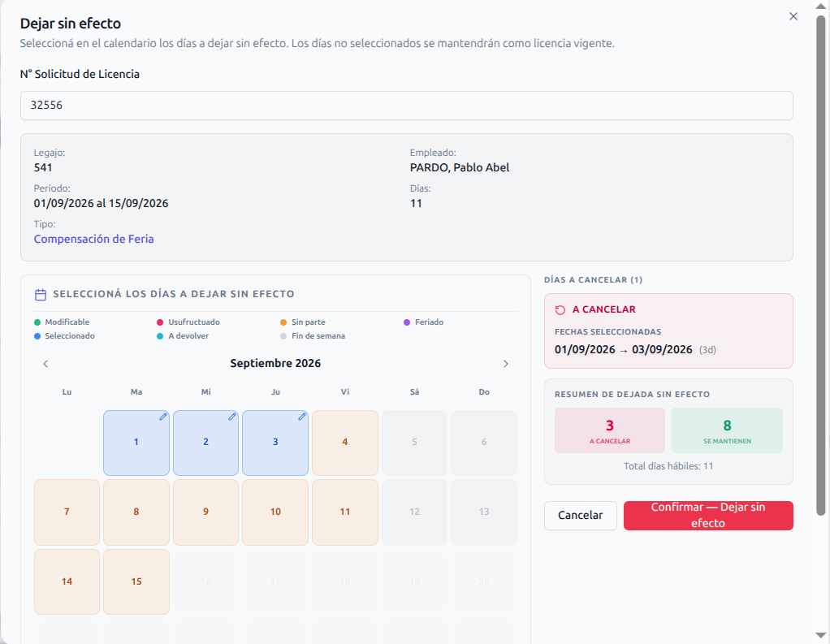The width and height of the screenshot is (830, 644).
Task: Click the Cancelar button
Action: 581,516
